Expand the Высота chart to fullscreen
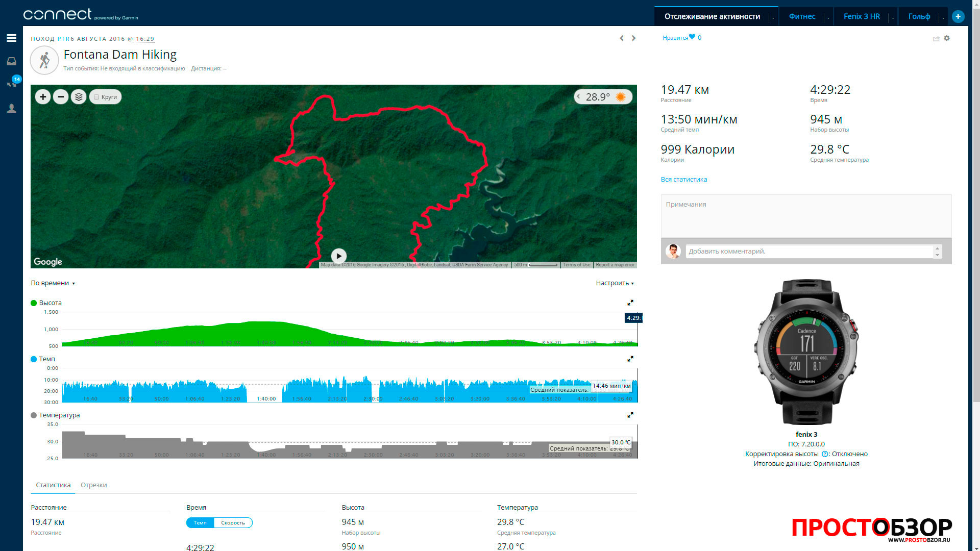Image resolution: width=980 pixels, height=551 pixels. point(630,303)
